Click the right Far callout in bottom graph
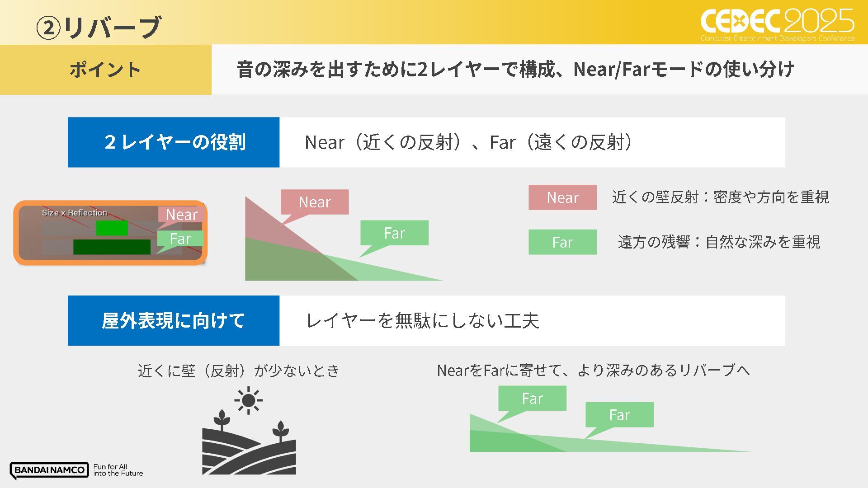The width and height of the screenshot is (868, 488). point(619,415)
